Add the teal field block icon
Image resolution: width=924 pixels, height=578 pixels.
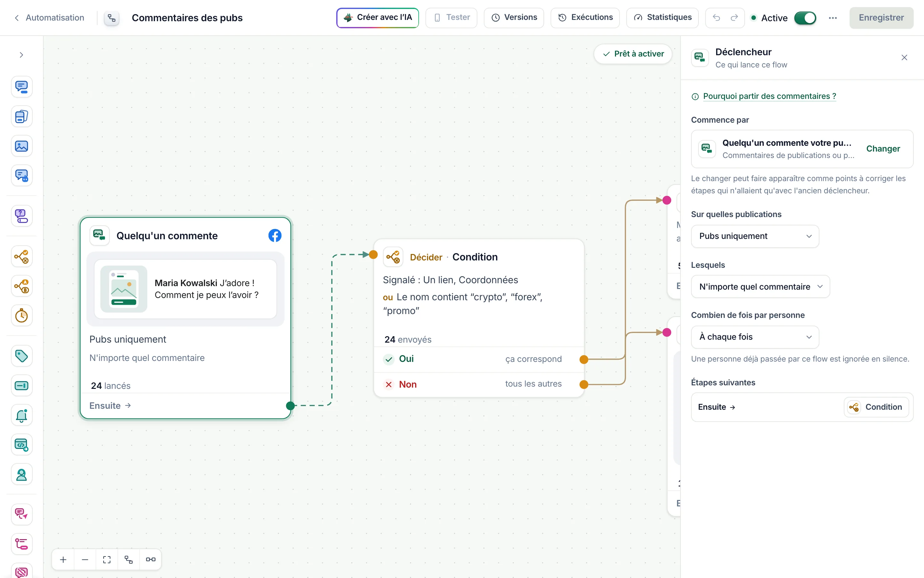tap(21, 386)
